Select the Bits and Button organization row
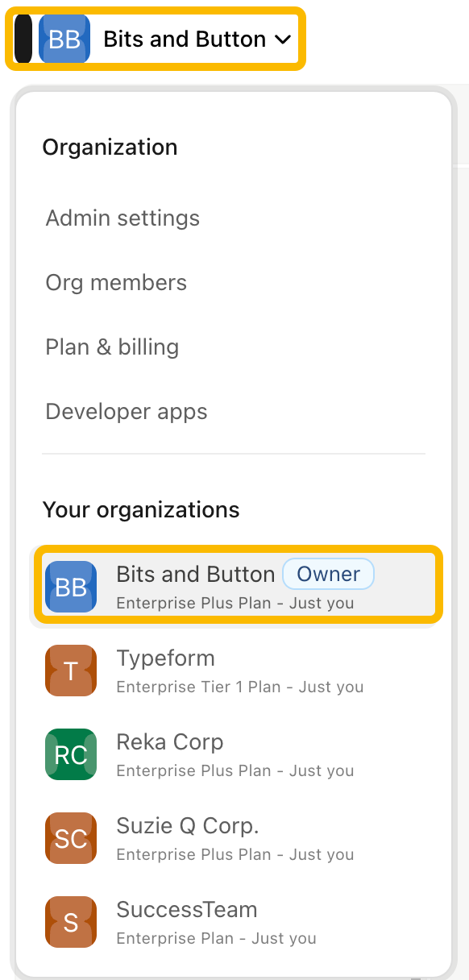 (237, 586)
